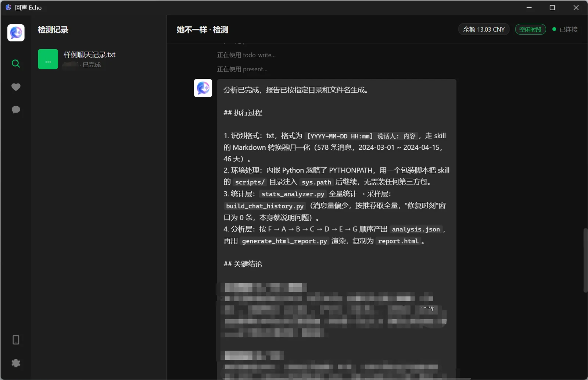
Task: Click the stats_analyzer.py code snippet
Action: click(x=293, y=194)
